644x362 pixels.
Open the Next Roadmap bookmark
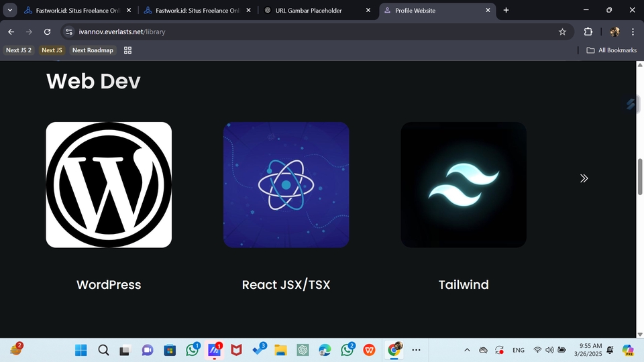[93, 50]
